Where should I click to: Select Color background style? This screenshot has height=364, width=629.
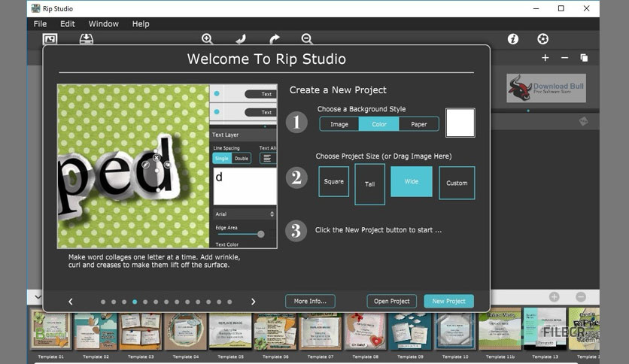379,124
